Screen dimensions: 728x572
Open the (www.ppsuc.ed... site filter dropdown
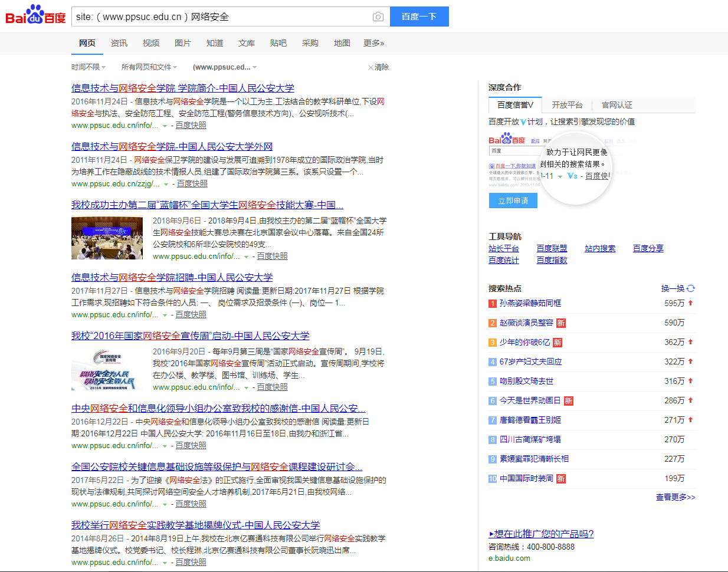225,67
